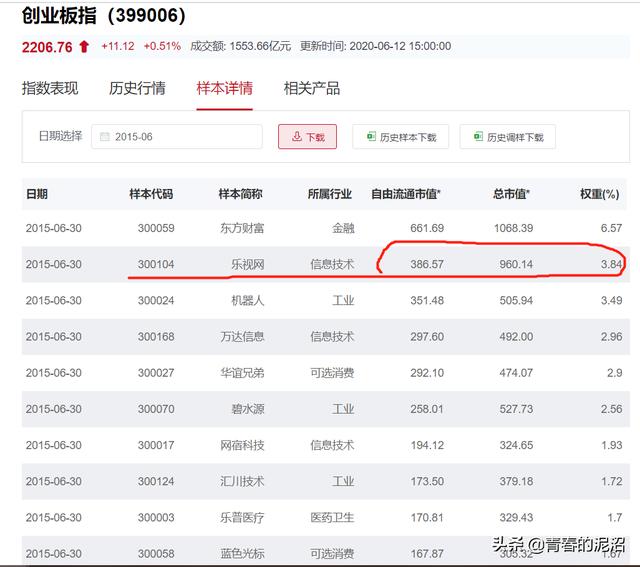Click the stock name 碧水源
The width and height of the screenshot is (640, 567).
click(248, 409)
